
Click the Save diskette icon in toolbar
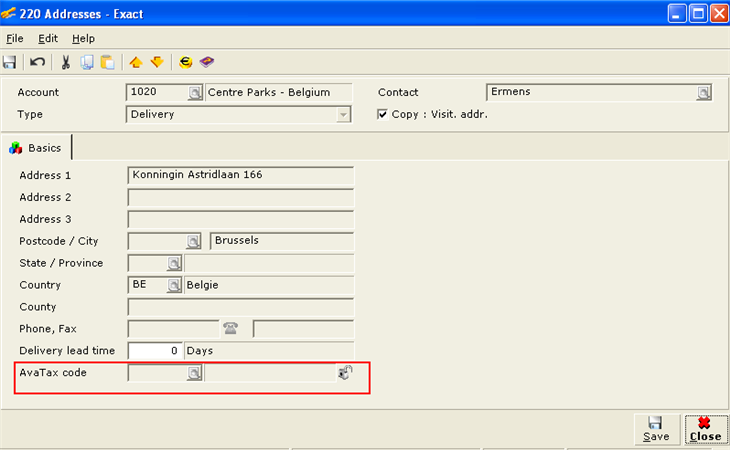coord(9,62)
